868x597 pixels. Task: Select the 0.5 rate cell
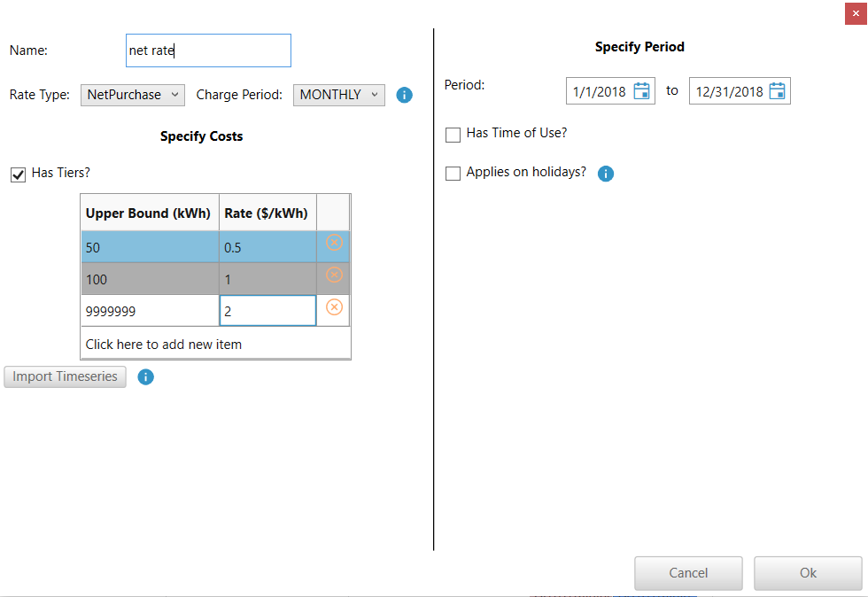[267, 248]
